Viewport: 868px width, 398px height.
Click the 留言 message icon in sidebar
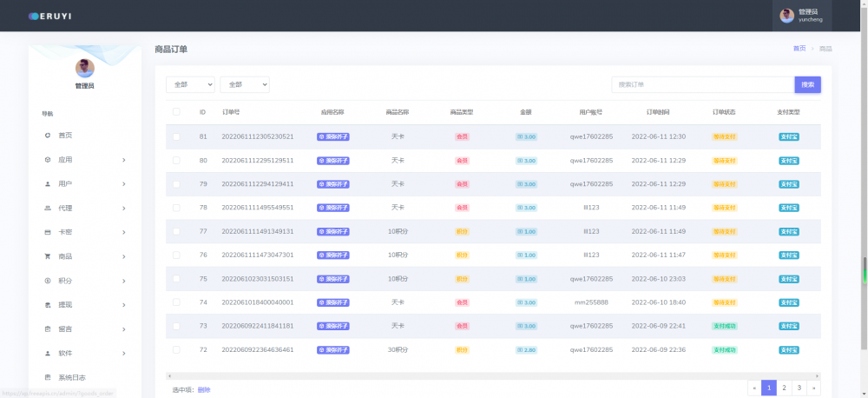click(x=48, y=329)
